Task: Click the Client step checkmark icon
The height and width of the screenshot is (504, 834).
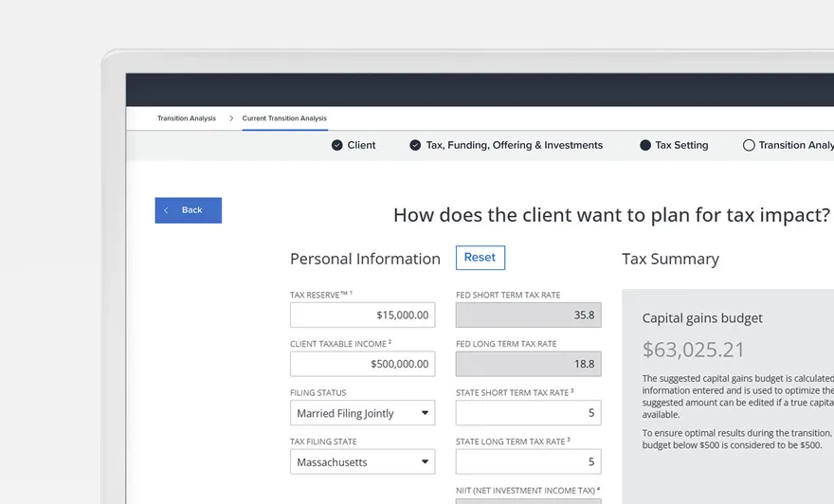Action: pos(336,145)
